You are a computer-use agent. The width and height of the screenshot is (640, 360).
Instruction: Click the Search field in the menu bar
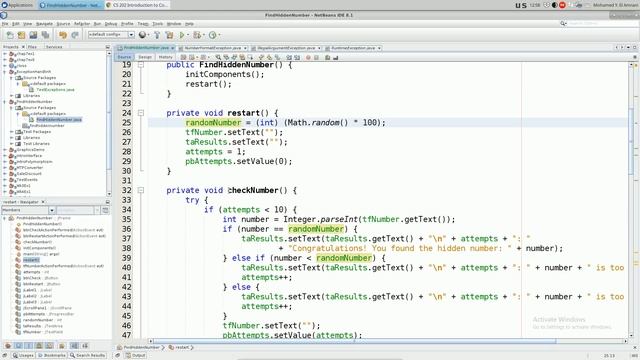click(602, 24)
